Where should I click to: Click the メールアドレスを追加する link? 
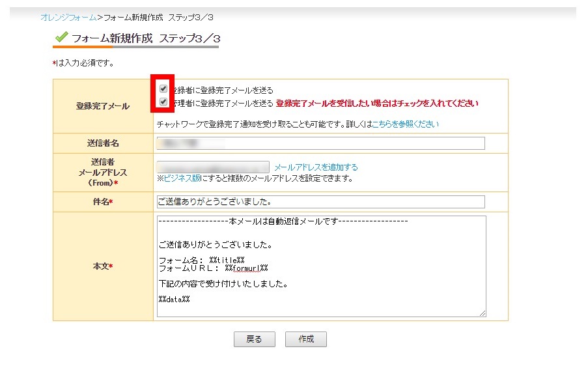click(x=316, y=167)
